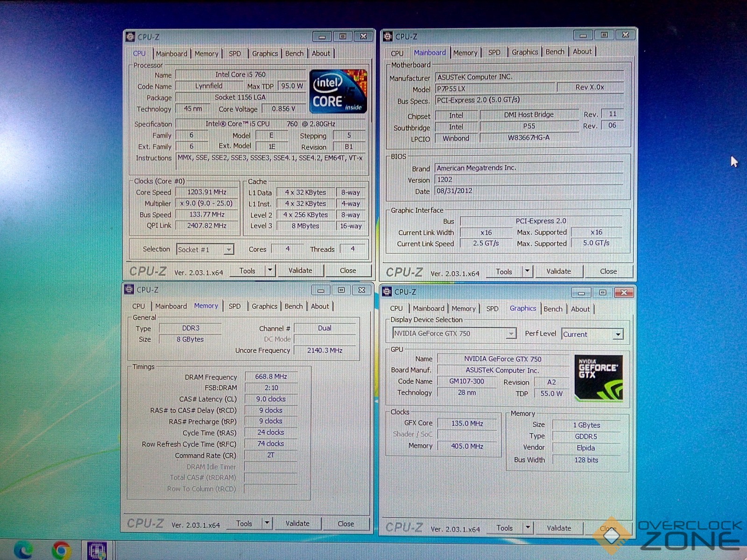Minimize the CPU tab window
The width and height of the screenshot is (747, 560).
(322, 36)
